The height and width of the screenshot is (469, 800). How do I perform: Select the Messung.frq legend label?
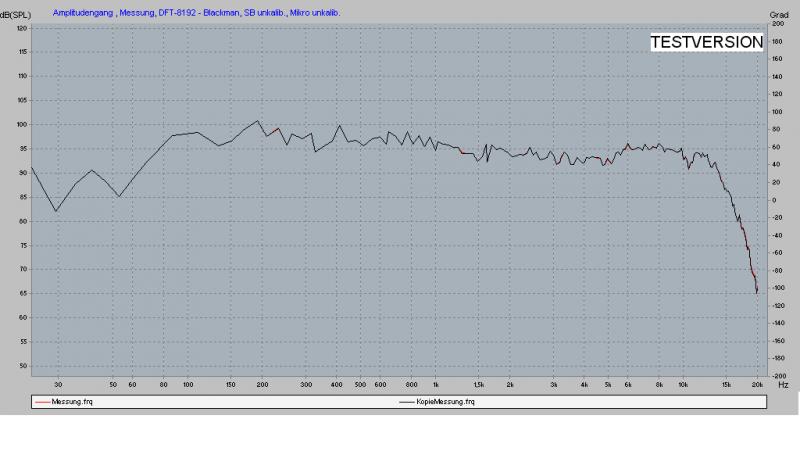(x=72, y=402)
